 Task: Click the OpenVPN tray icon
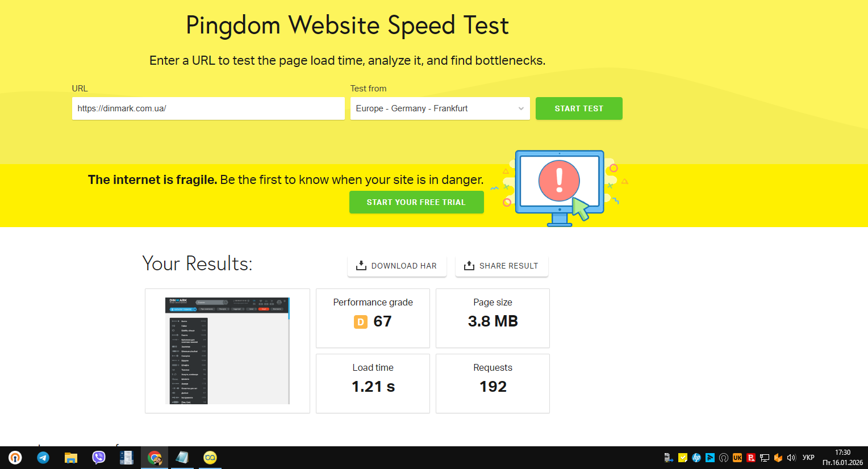[x=724, y=458]
